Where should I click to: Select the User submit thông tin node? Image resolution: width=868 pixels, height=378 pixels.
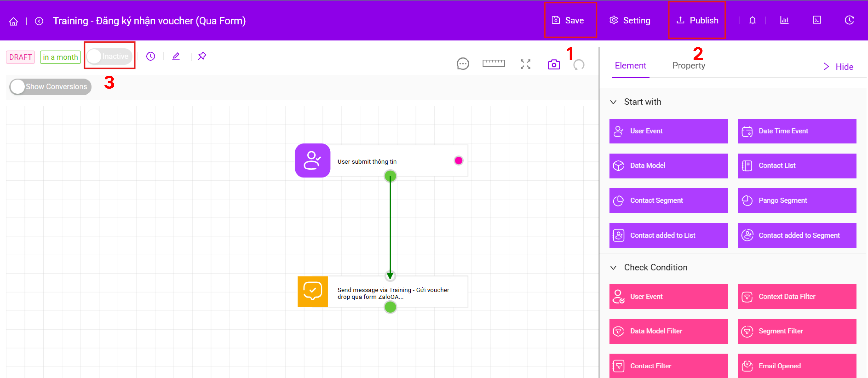pos(381,161)
